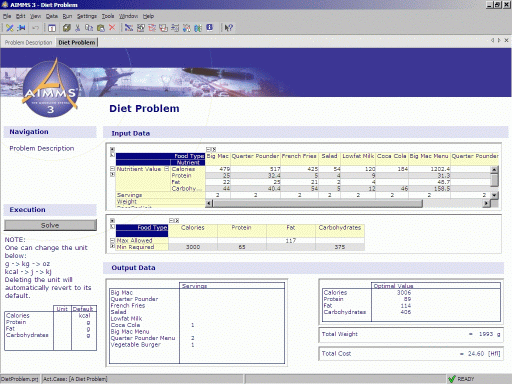Click the identifier selector toolbar icon

(x=141, y=28)
